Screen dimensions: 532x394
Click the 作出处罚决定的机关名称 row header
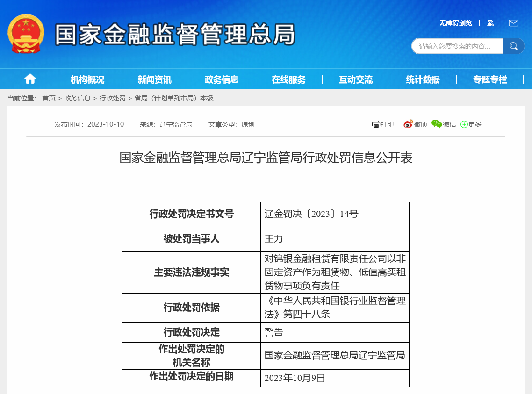[191, 356]
